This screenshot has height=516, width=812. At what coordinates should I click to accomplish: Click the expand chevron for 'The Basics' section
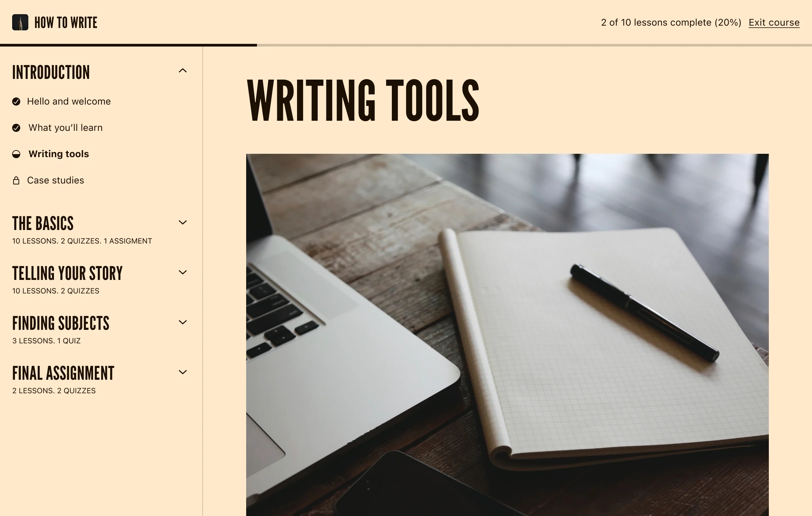(x=182, y=223)
